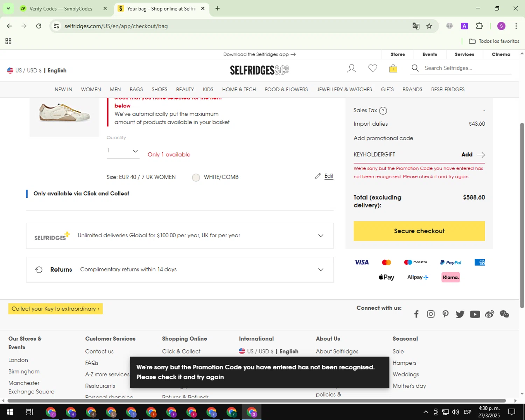Click the Search Selfridges input field
The width and height of the screenshot is (525, 420).
tap(467, 68)
